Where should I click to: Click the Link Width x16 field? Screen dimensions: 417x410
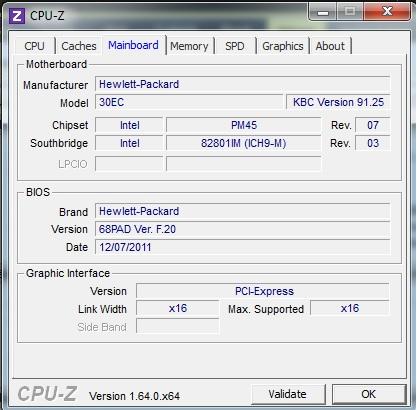tap(178, 308)
